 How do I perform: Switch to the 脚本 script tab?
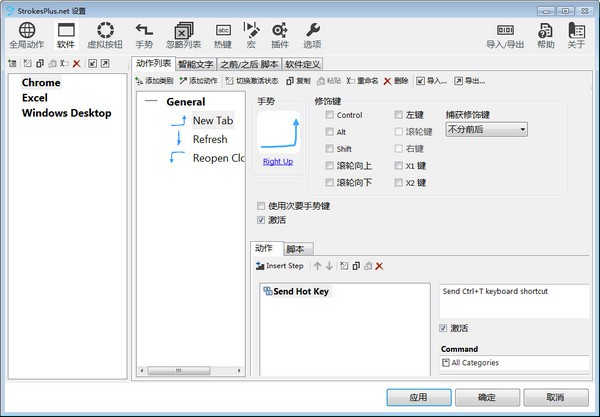(297, 249)
